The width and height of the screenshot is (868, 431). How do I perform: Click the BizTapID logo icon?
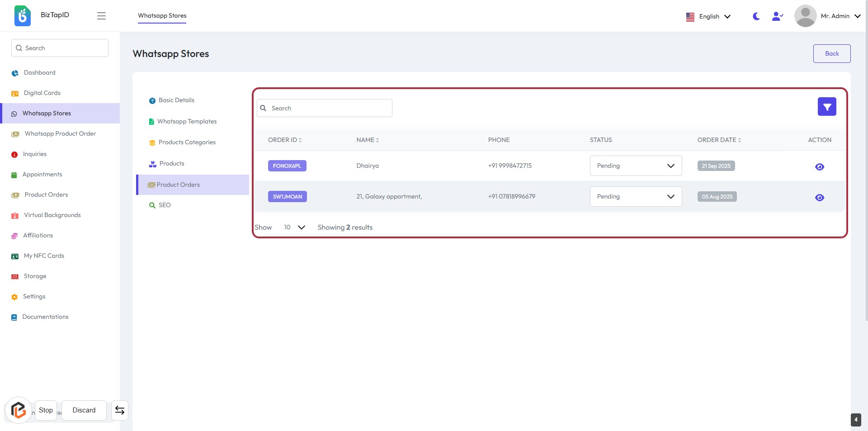[x=23, y=16]
